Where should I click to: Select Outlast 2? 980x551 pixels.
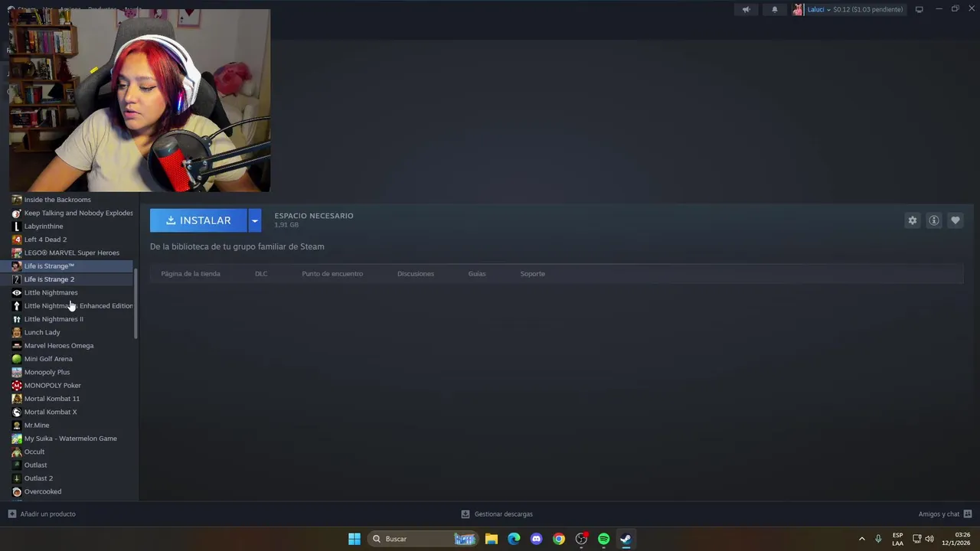click(38, 478)
